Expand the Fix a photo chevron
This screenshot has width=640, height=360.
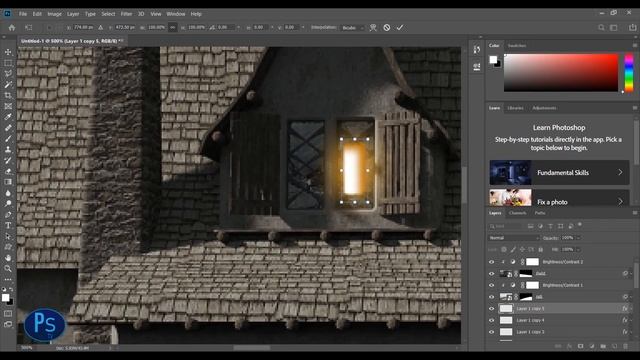(x=620, y=202)
